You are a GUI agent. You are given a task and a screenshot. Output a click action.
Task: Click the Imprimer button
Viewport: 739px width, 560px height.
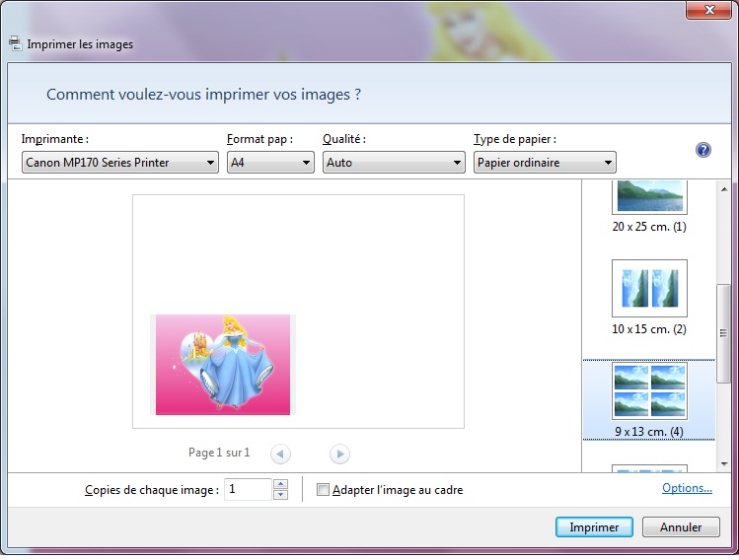pyautogui.click(x=594, y=527)
